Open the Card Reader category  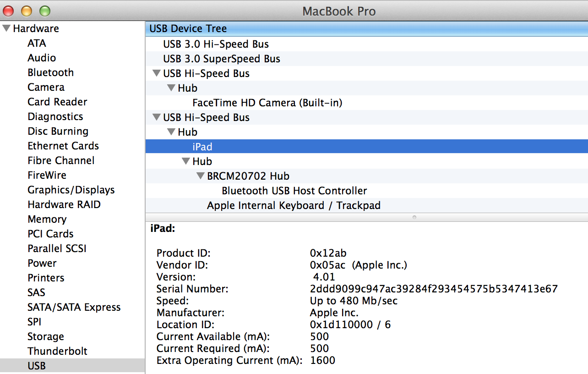coord(57,102)
